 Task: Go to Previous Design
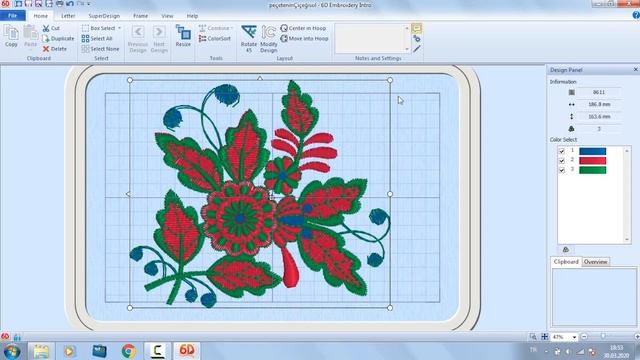point(138,39)
